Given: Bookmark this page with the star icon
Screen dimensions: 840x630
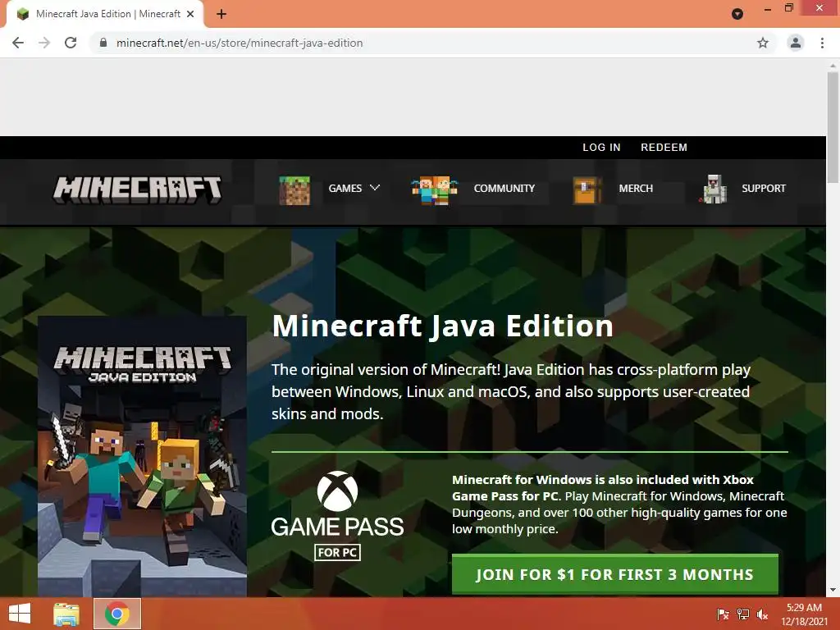Looking at the screenshot, I should point(763,43).
